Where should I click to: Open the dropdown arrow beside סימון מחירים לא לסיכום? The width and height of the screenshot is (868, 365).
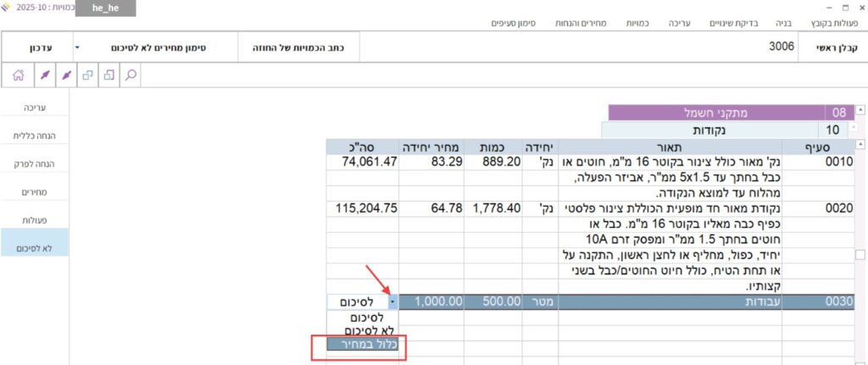(77, 47)
